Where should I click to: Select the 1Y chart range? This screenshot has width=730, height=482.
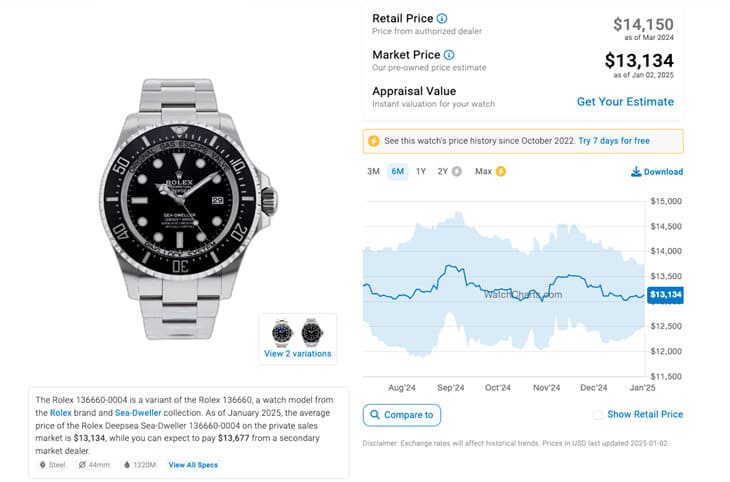pyautogui.click(x=421, y=171)
